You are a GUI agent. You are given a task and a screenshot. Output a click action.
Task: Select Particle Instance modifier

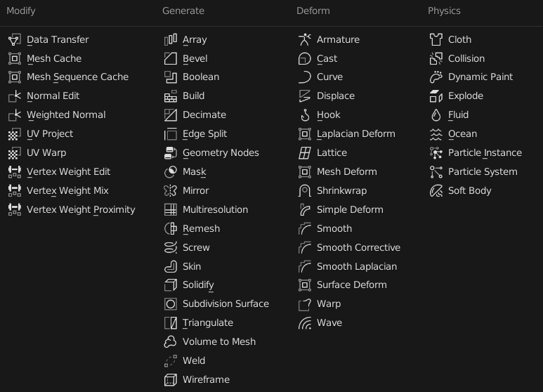click(476, 153)
